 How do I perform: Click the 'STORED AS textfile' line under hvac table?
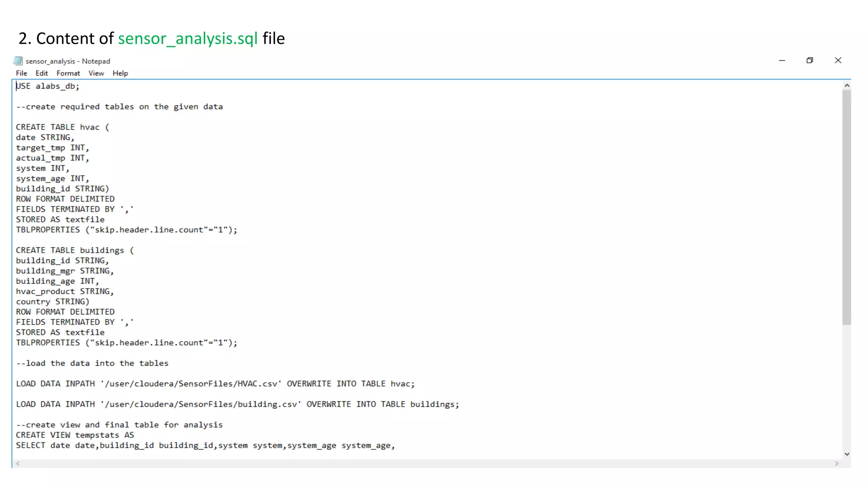[x=60, y=219]
